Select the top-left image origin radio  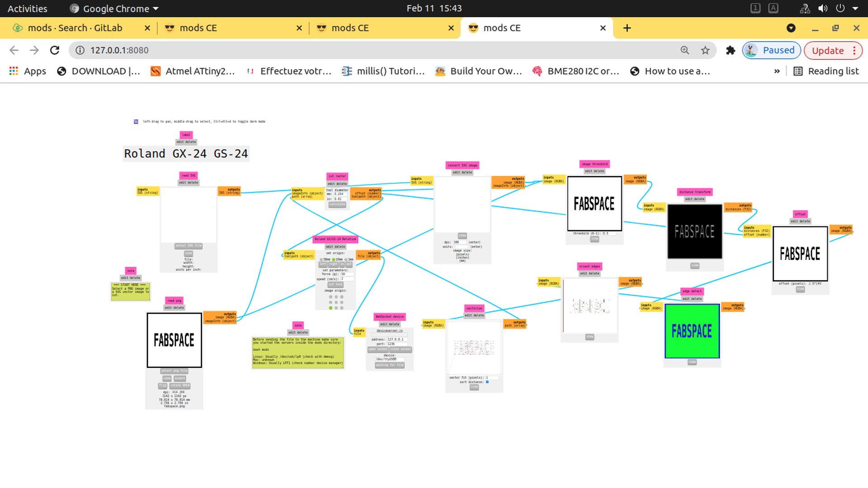point(330,297)
